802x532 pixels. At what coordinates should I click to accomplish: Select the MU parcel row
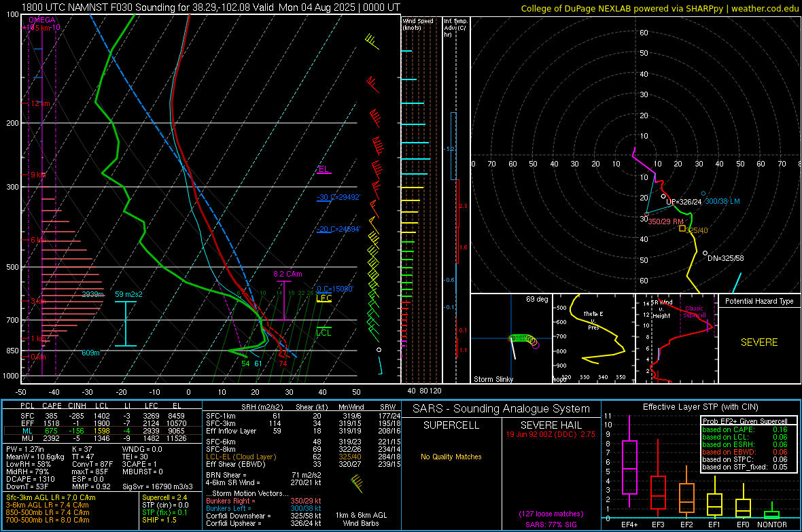tap(103, 438)
